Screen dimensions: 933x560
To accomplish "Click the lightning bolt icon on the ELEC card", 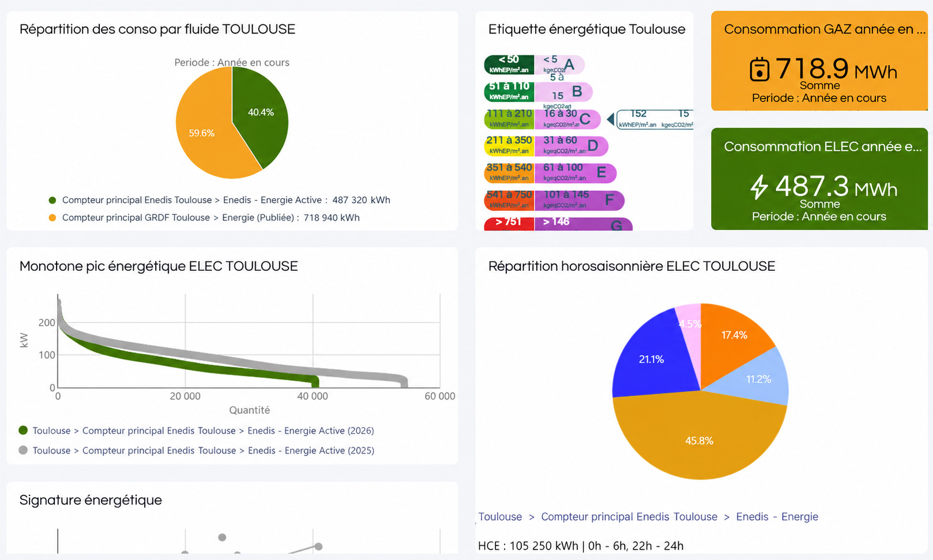I will pyautogui.click(x=759, y=187).
